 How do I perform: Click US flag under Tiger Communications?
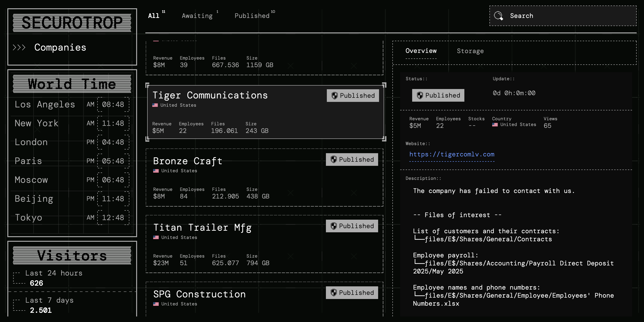point(155,105)
